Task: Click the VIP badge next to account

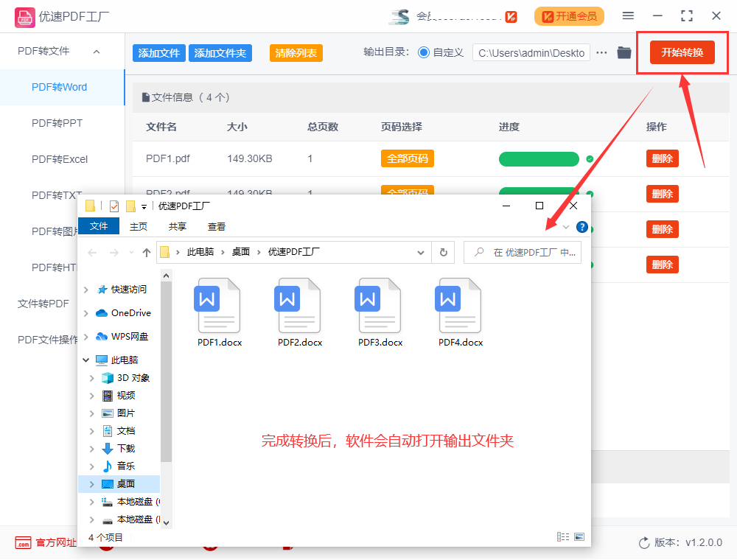Action: (511, 17)
